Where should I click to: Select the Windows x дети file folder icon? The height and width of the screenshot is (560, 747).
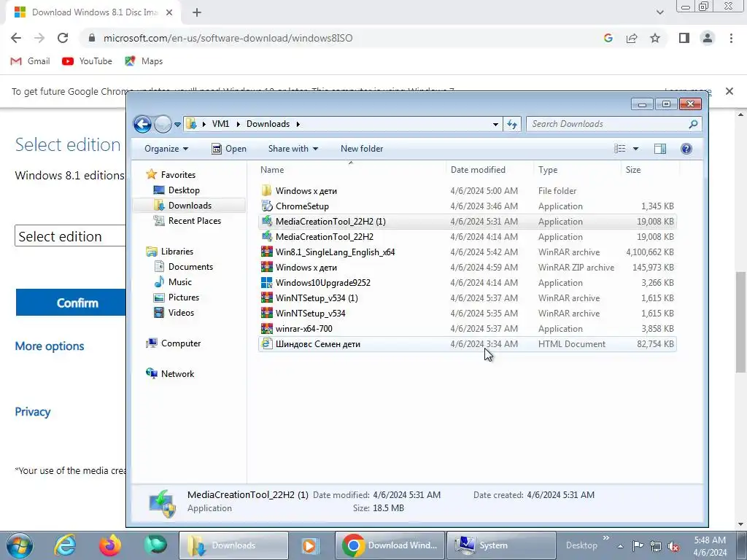(x=267, y=191)
